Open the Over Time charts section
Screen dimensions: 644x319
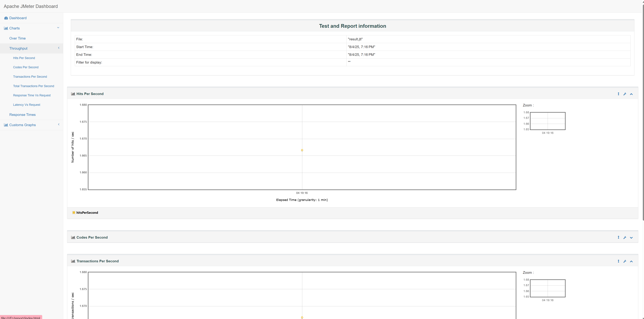tap(17, 38)
